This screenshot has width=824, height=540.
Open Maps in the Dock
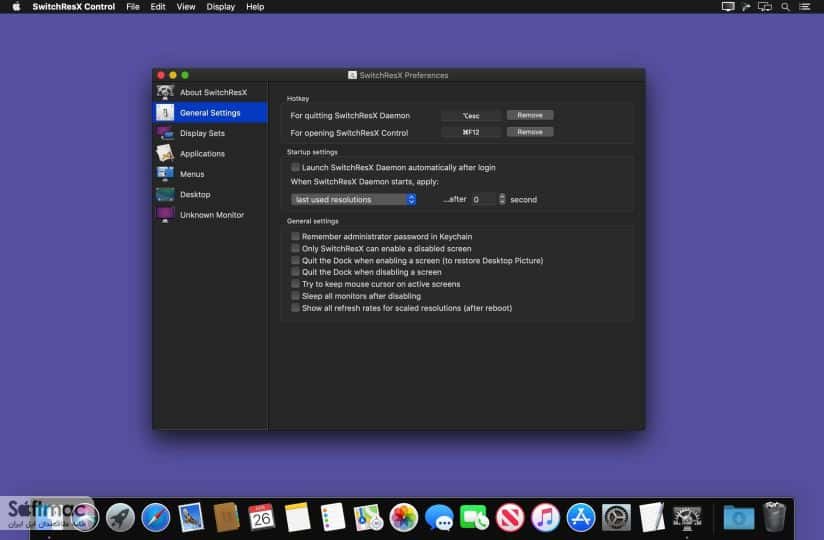(x=368, y=517)
